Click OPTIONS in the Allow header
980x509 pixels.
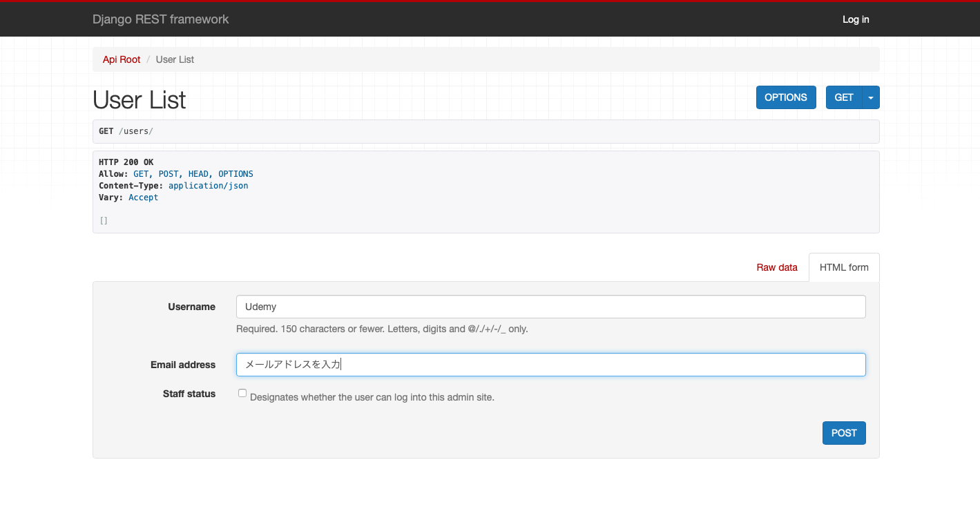coord(236,173)
